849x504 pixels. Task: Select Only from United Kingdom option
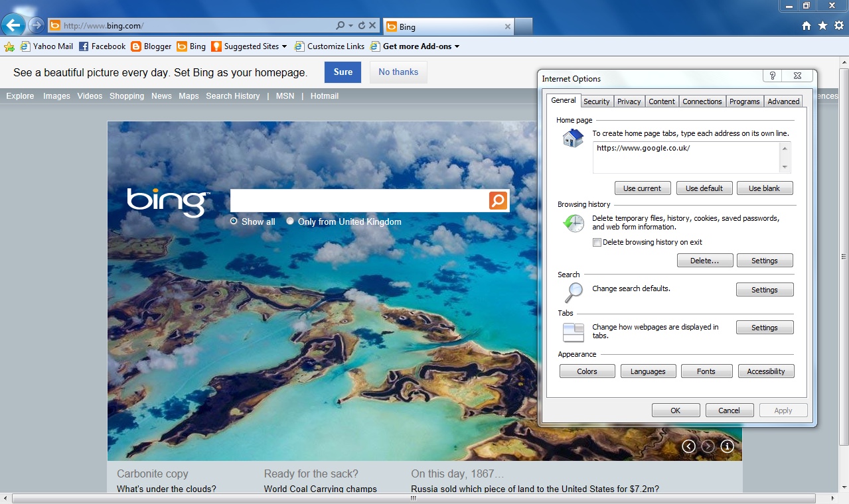click(x=290, y=221)
